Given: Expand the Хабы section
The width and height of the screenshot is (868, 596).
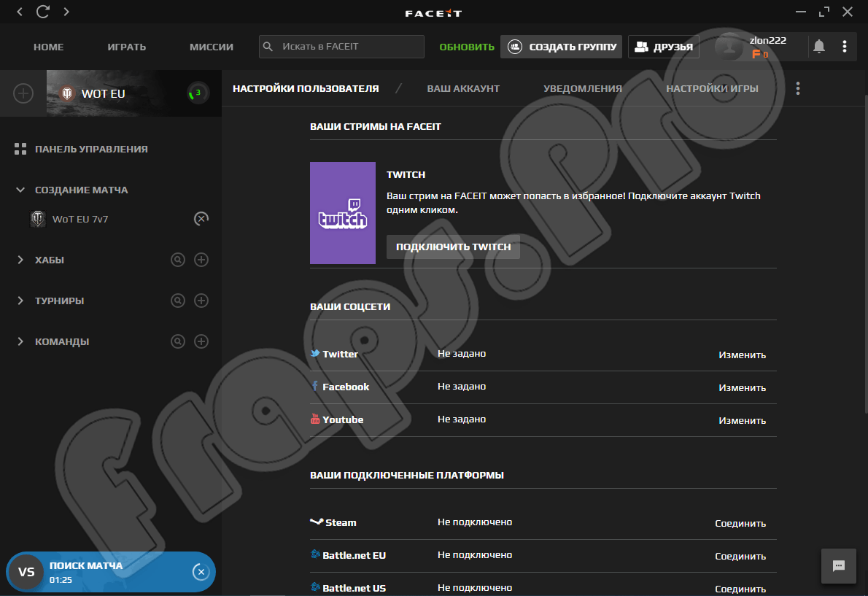Looking at the screenshot, I should pyautogui.click(x=20, y=260).
